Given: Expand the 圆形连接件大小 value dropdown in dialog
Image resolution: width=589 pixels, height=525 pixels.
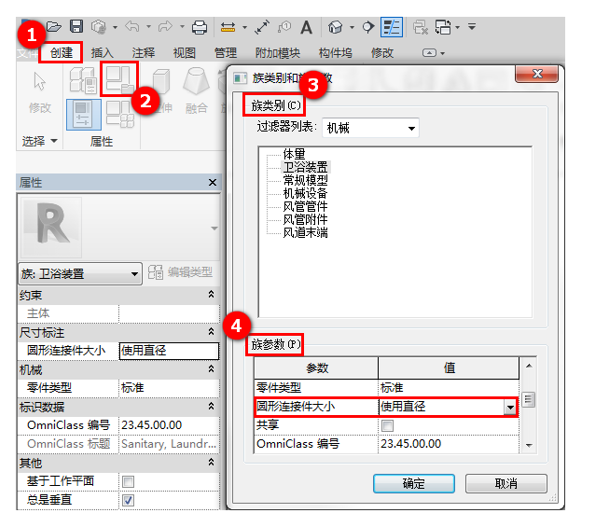Looking at the screenshot, I should 510,407.
